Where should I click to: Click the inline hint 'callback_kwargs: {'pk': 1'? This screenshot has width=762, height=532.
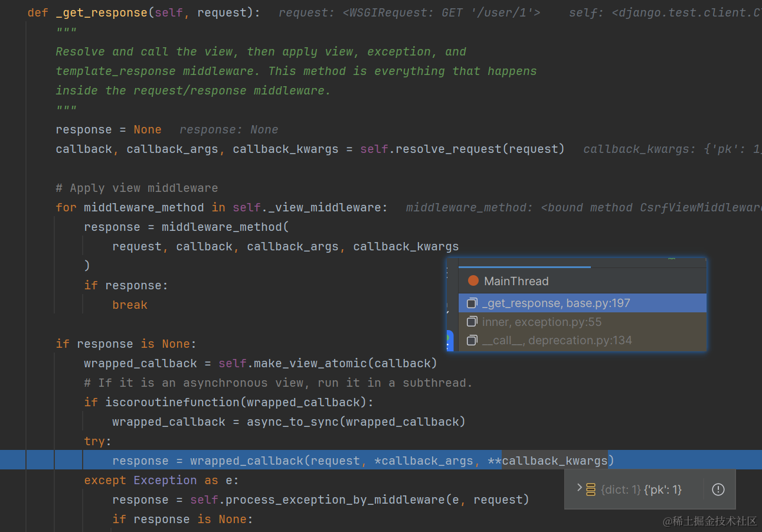point(672,149)
